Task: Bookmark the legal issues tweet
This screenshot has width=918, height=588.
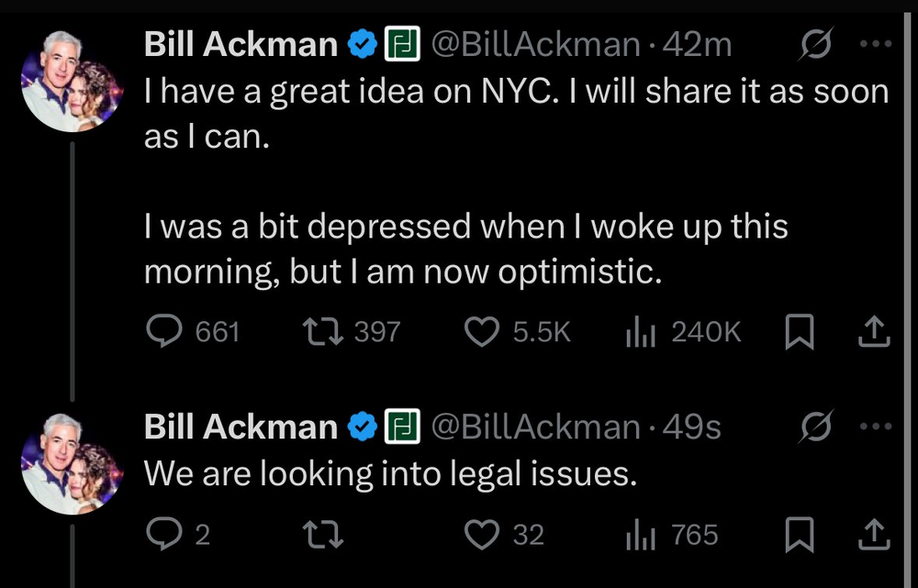Action: tap(800, 535)
